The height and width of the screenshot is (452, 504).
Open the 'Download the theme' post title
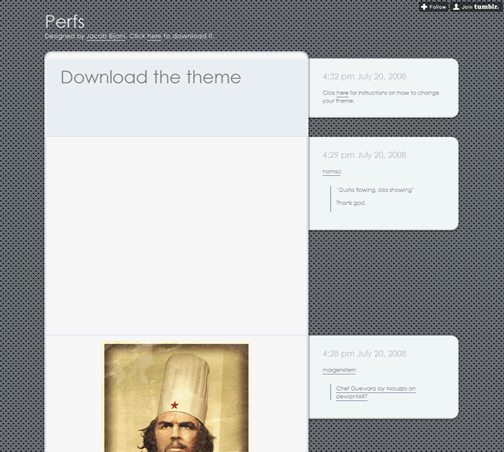point(151,77)
